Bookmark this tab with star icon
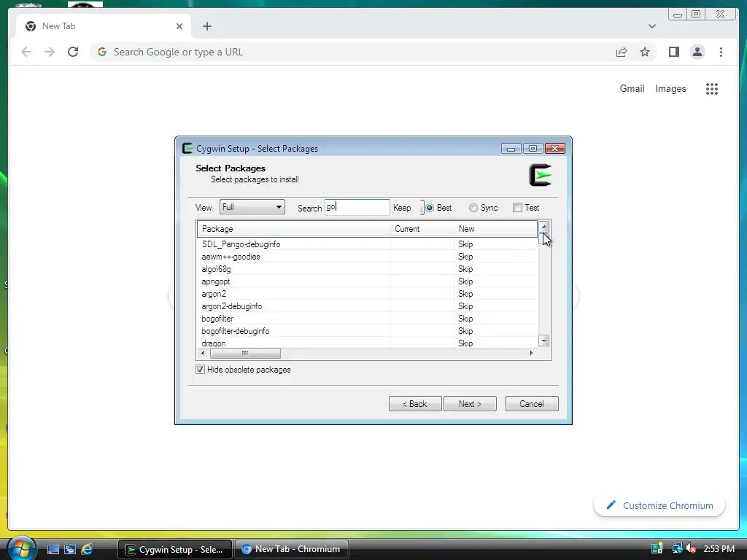747x560 pixels. [x=645, y=52]
